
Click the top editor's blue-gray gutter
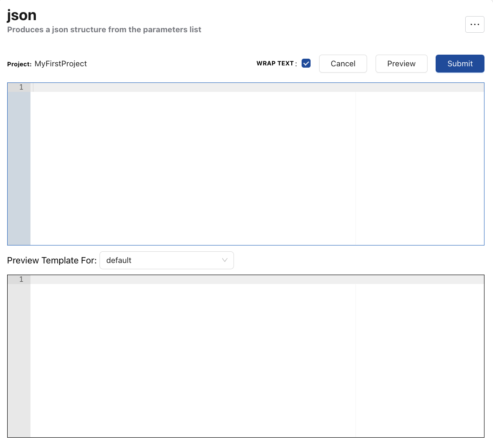[19, 170]
